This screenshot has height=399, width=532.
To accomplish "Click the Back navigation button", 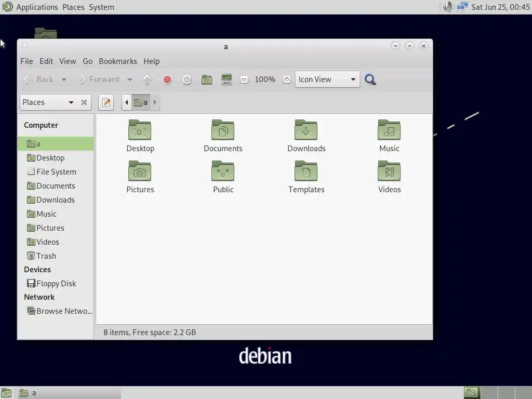I will tap(38, 79).
